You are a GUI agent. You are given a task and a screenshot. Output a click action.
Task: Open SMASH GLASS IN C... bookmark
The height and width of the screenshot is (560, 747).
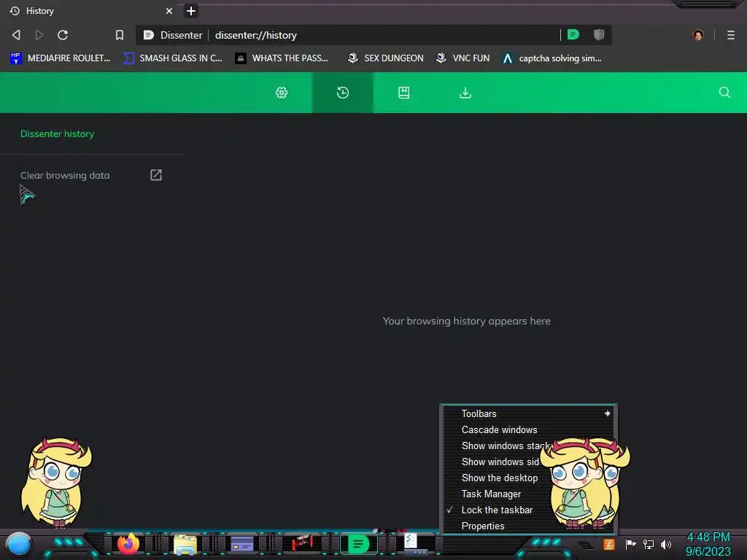pyautogui.click(x=173, y=58)
